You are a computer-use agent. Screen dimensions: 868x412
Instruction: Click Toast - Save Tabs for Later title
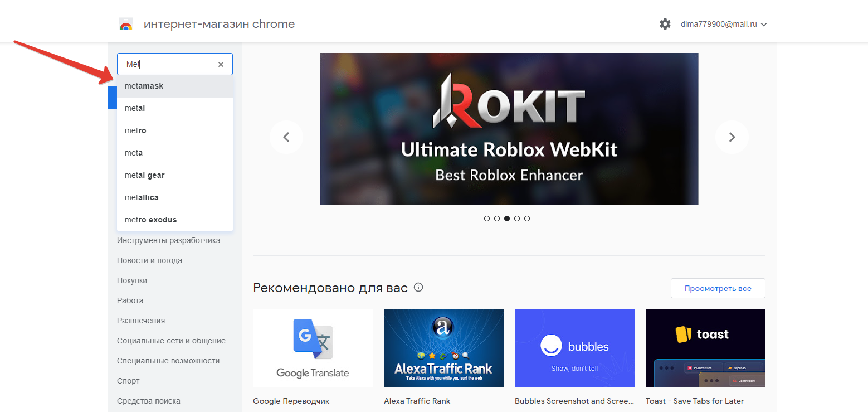click(695, 401)
